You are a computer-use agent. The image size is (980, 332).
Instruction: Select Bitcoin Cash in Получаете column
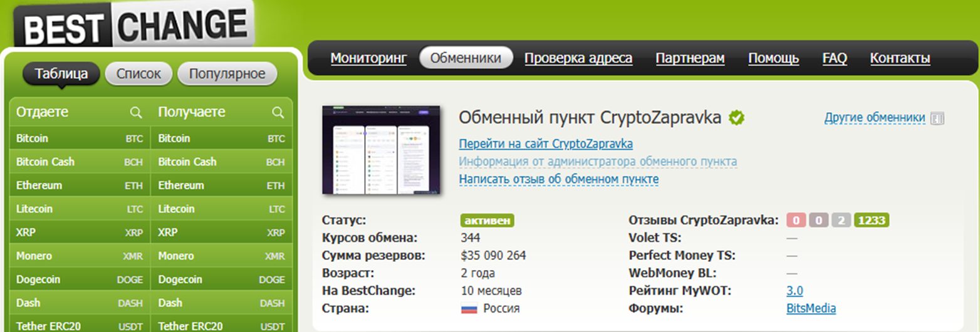click(222, 162)
